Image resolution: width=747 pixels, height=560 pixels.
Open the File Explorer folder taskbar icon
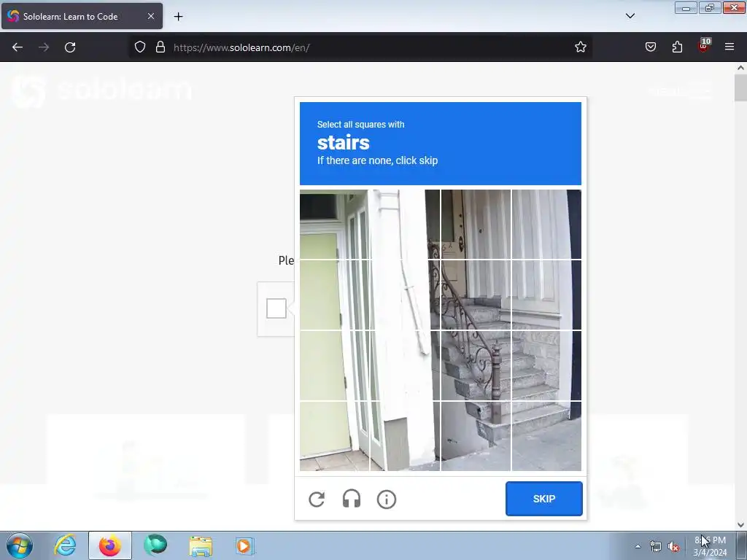point(201,546)
